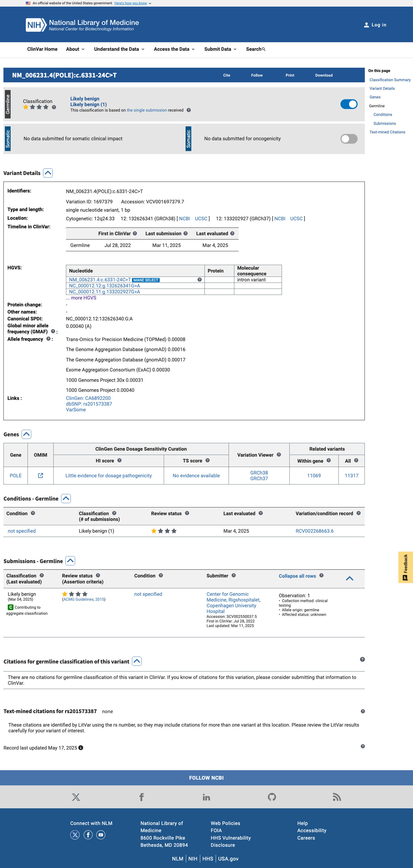Click Follow in the variant title bar
This screenshot has width=413, height=868.
pos(257,75)
